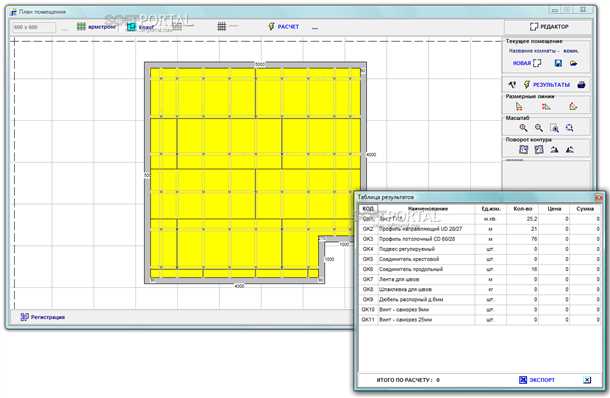Click the Сумма column header
The image size is (610, 398).
585,209
